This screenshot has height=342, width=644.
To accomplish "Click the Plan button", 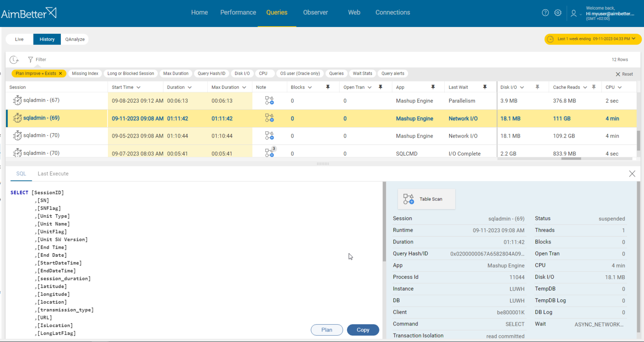I will point(327,330).
